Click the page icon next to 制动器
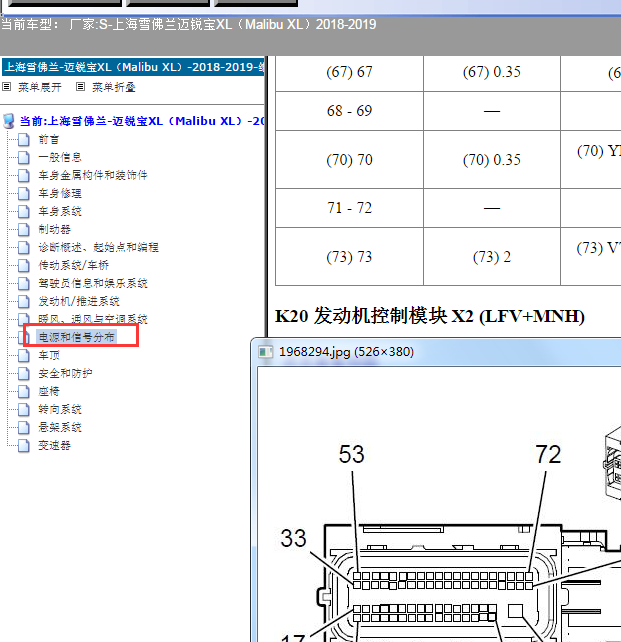Screen dimensions: 621x642 [24, 230]
